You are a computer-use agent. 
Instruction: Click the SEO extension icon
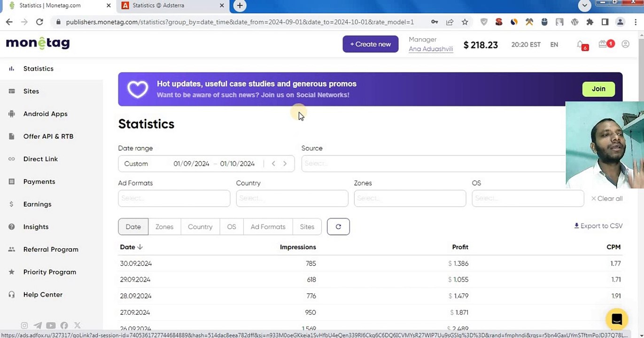click(x=499, y=22)
